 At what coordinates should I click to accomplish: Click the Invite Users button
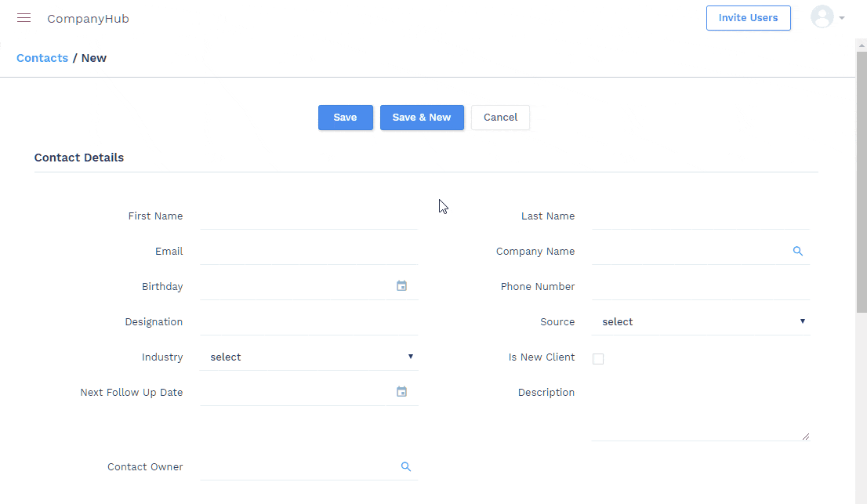click(x=748, y=18)
